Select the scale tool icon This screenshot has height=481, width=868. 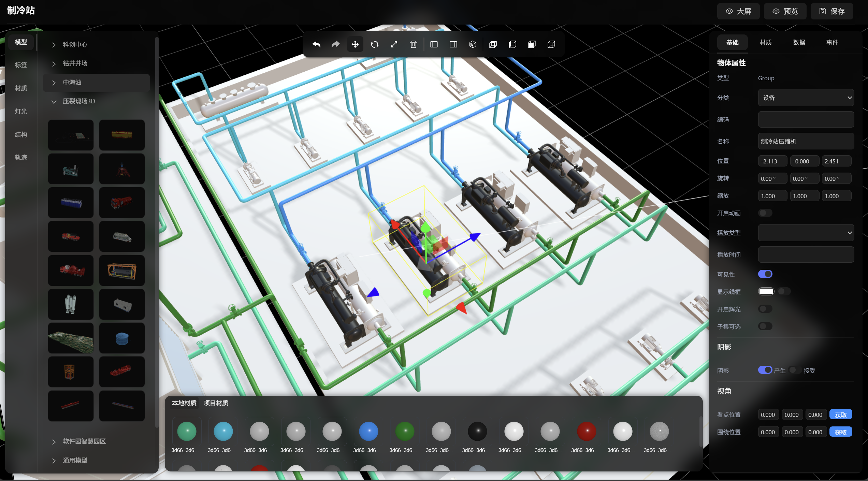point(394,44)
